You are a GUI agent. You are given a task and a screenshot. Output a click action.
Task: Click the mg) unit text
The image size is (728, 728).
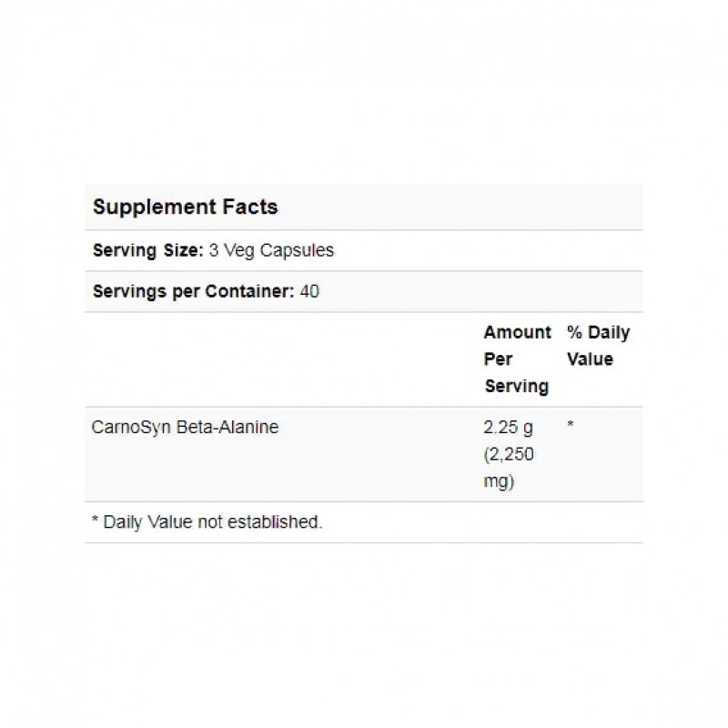(500, 481)
